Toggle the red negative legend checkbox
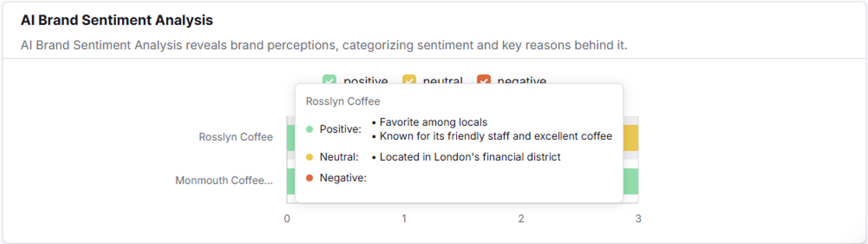The height and width of the screenshot is (244, 868). click(x=484, y=80)
